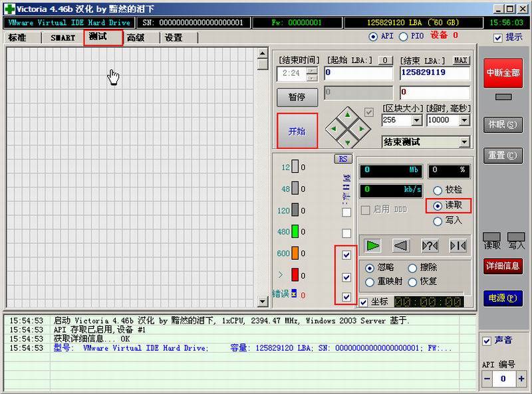Click the up arrow in the diamond pad

coord(348,115)
